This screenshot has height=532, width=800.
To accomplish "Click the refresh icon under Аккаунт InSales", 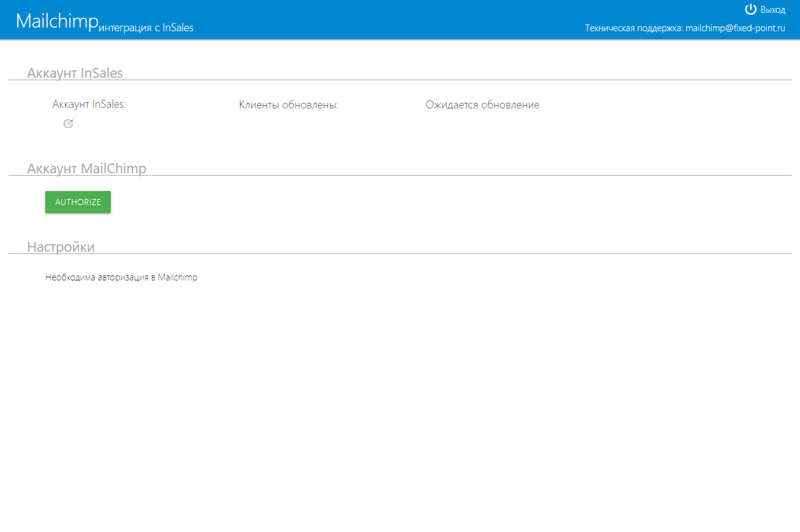I will 69,124.
